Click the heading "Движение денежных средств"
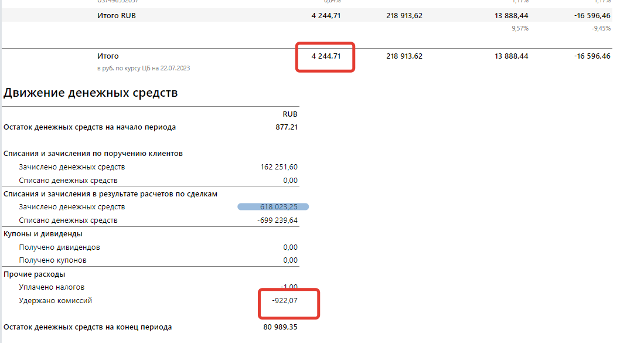644x343 pixels. click(90, 93)
